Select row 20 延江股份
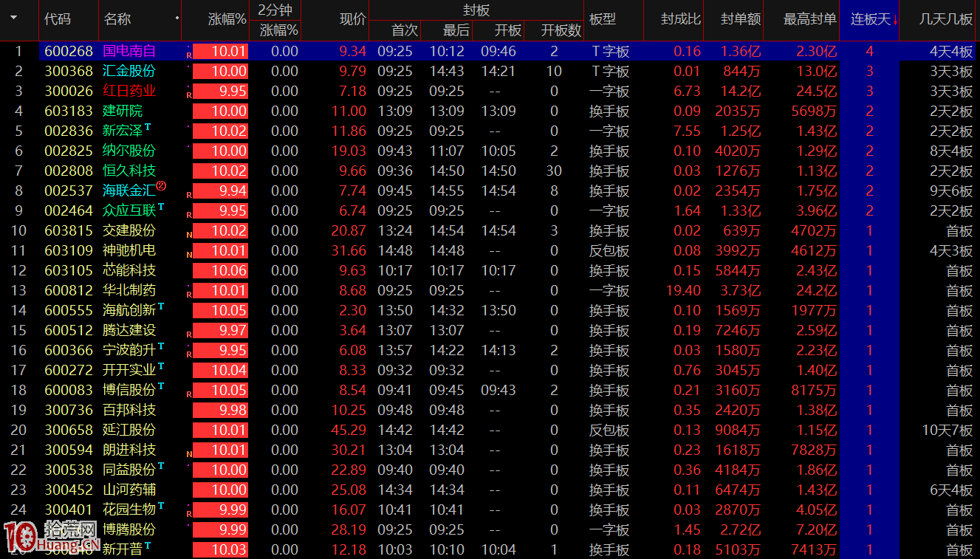 (129, 430)
